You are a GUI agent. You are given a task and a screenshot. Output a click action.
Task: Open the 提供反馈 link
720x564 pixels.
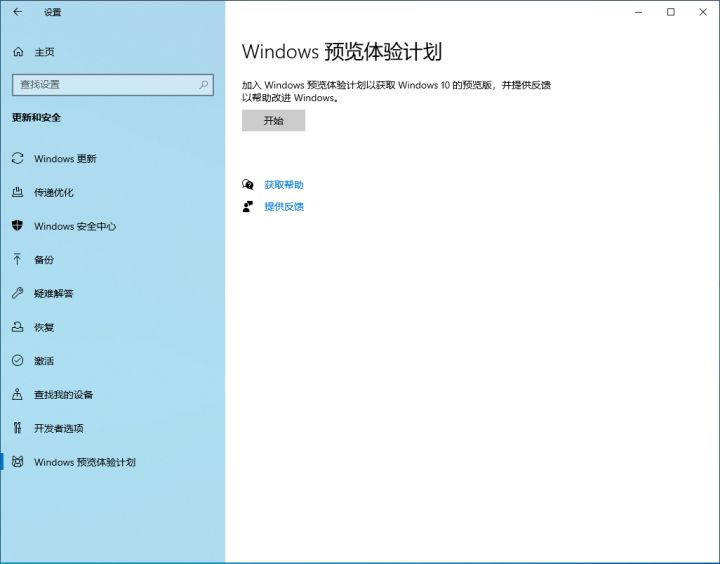(x=283, y=207)
